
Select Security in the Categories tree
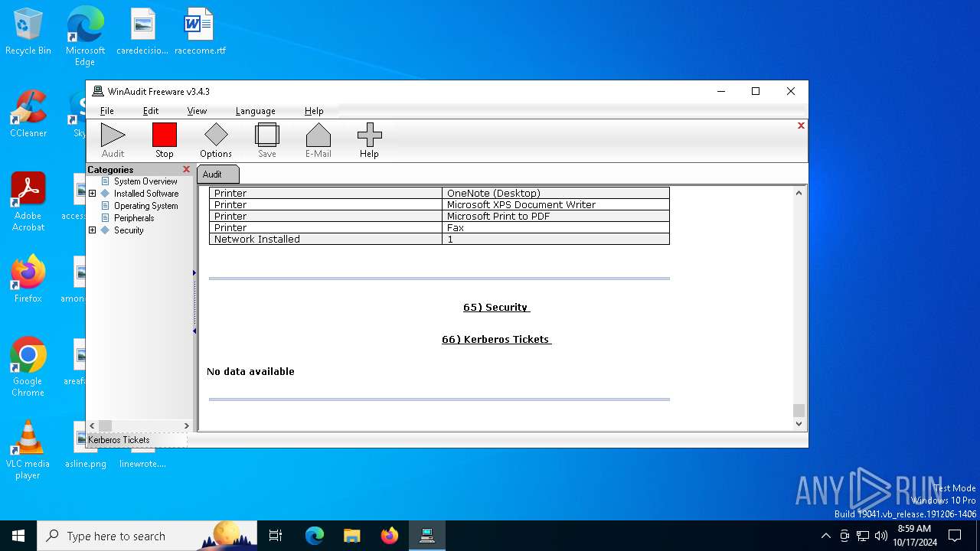(x=129, y=230)
